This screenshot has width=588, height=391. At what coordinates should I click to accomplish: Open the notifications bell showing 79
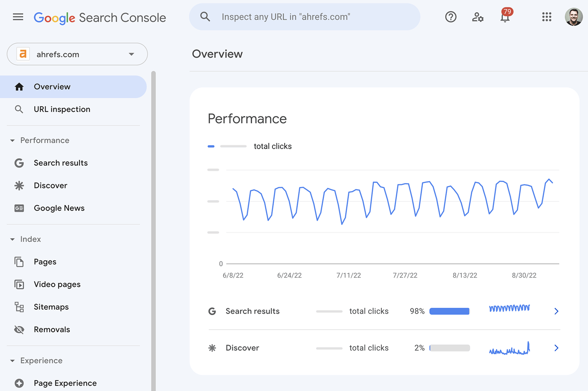(505, 17)
